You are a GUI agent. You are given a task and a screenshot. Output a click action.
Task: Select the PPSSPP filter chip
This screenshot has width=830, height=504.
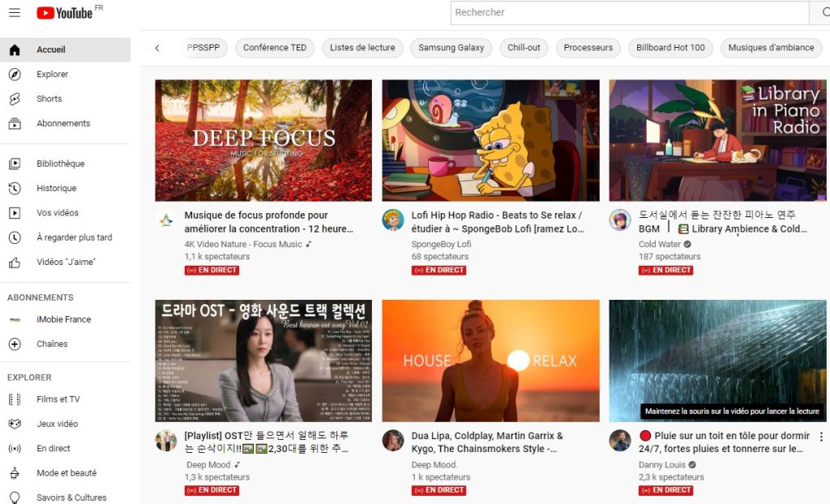point(203,48)
